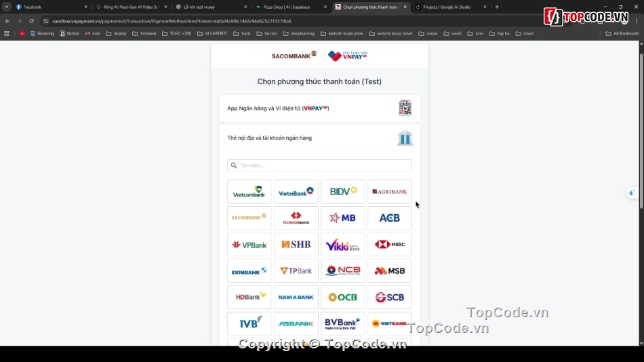Image resolution: width=644 pixels, height=362 pixels.
Task: Open Projects Google AI Studio tab
Action: click(451, 7)
